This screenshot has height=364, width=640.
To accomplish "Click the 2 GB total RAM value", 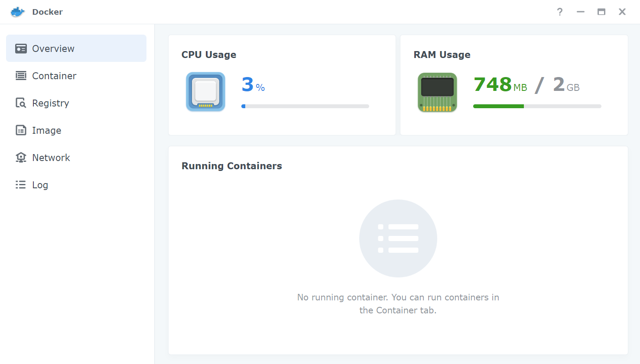I will tap(566, 84).
